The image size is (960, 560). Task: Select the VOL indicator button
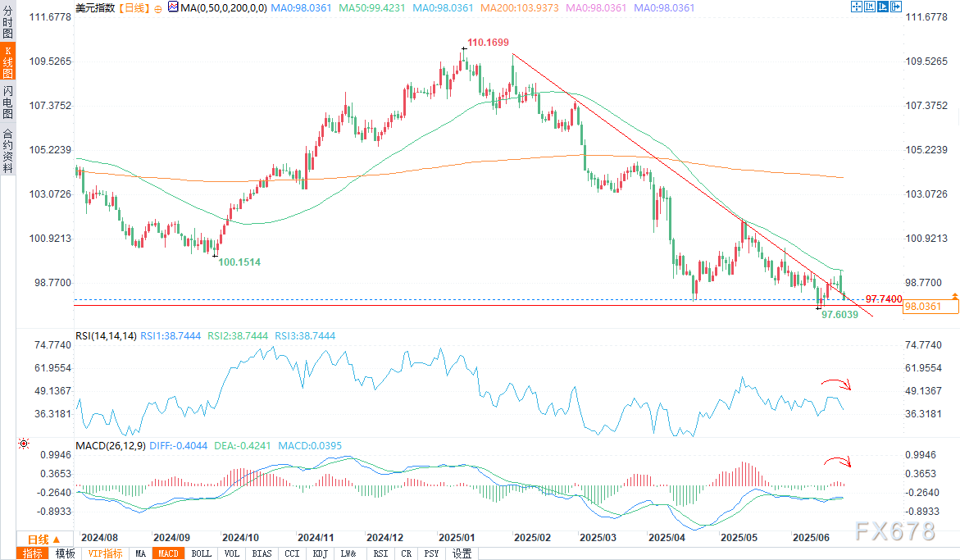pyautogui.click(x=232, y=553)
